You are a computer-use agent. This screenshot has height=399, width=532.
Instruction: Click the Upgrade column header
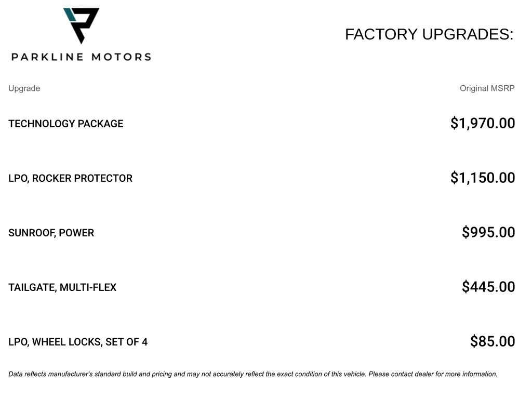[x=24, y=88]
